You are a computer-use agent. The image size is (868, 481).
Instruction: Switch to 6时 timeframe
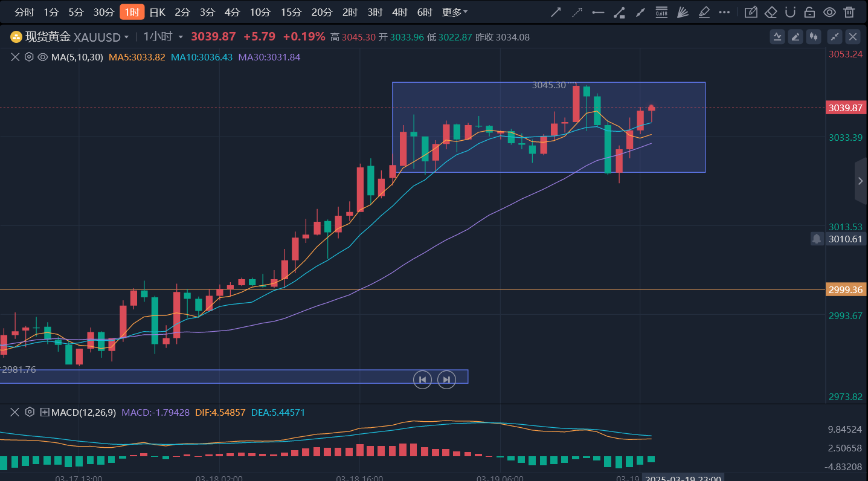point(425,12)
